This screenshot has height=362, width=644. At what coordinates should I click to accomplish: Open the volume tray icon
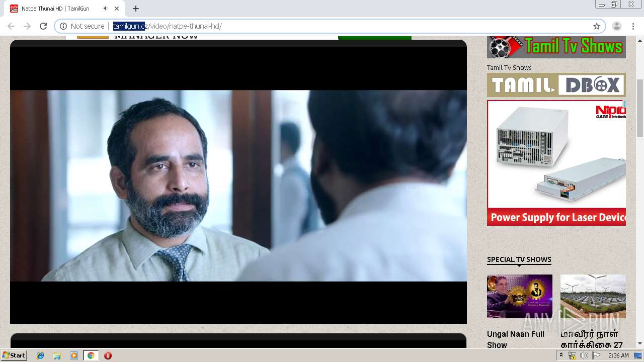coord(584,355)
